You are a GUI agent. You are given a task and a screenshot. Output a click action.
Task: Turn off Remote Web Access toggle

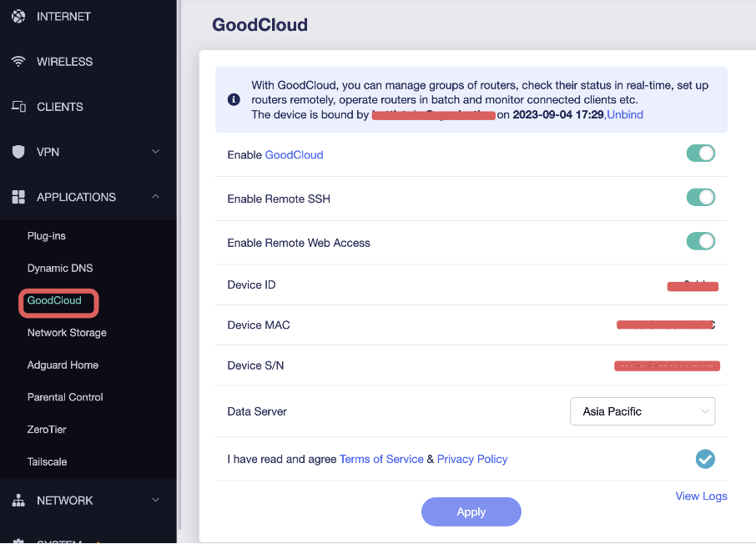pos(700,242)
